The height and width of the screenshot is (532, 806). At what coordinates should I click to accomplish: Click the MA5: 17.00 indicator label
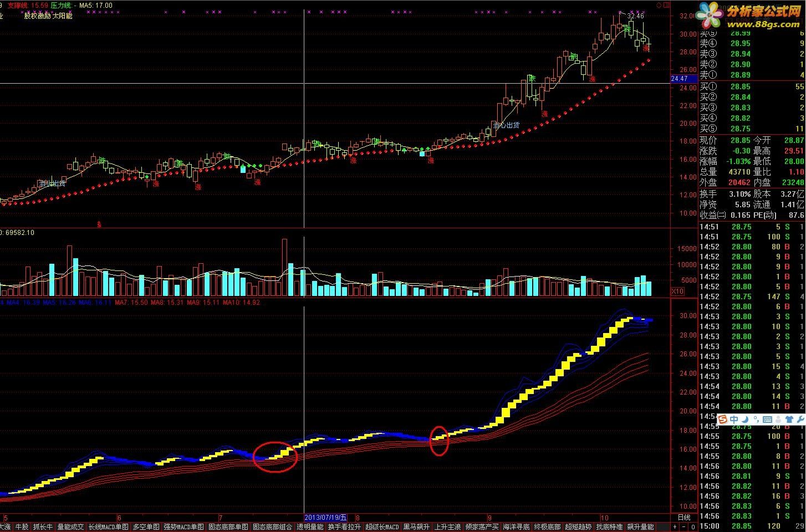96,5
